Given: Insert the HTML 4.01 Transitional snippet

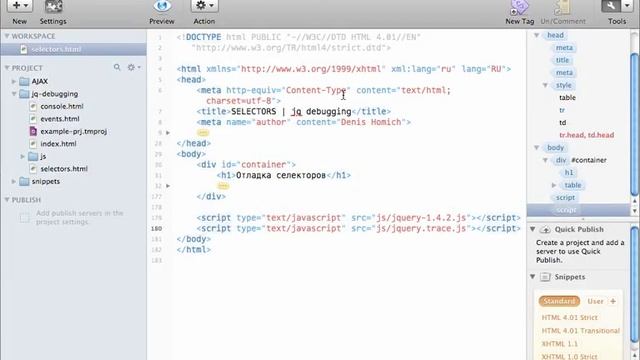Looking at the screenshot, I should (x=580, y=331).
